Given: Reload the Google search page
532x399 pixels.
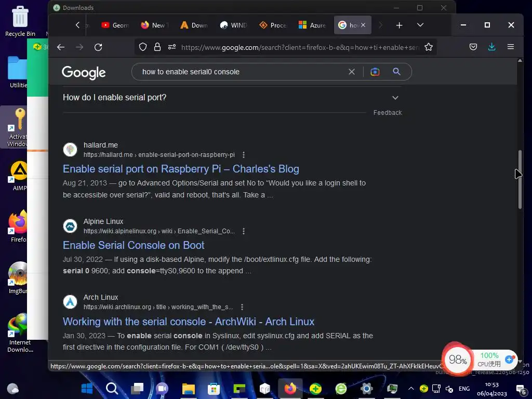Looking at the screenshot, I should 98,47.
